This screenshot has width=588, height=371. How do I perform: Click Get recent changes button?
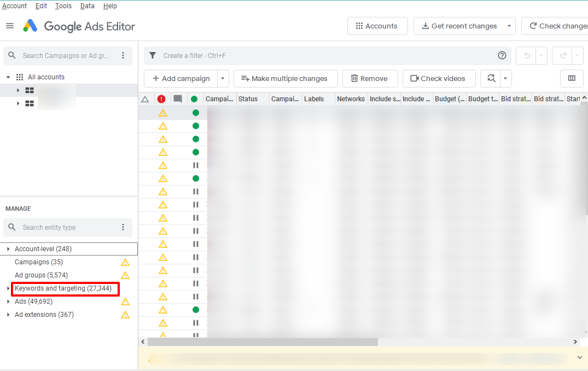(459, 26)
